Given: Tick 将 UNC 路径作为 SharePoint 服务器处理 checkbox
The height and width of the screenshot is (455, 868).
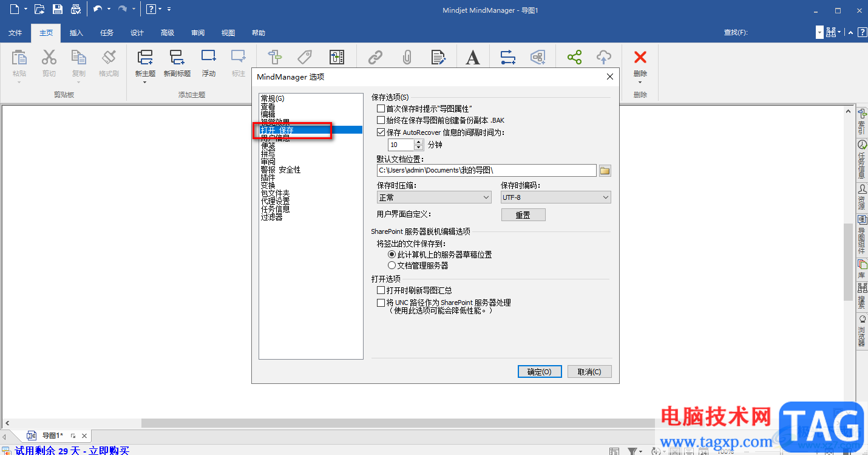Looking at the screenshot, I should [381, 303].
